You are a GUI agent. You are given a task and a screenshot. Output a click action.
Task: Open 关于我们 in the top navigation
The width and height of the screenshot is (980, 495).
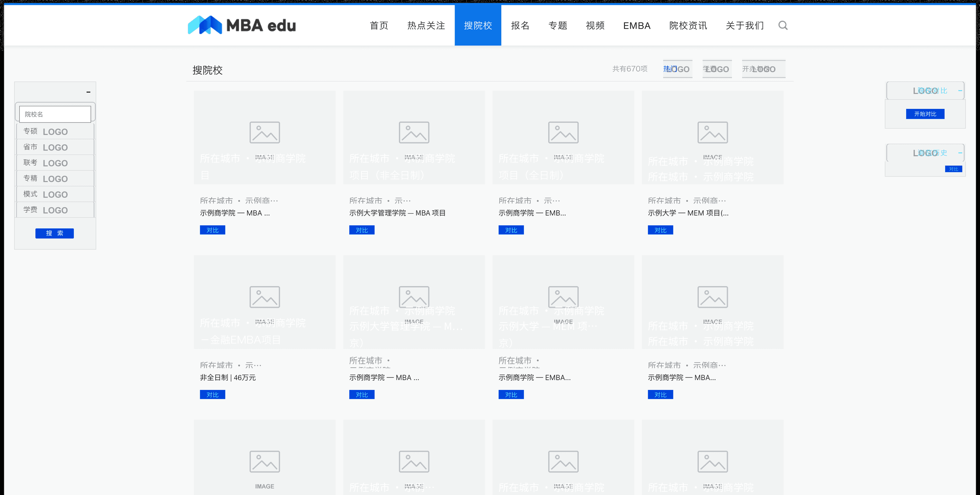point(745,25)
